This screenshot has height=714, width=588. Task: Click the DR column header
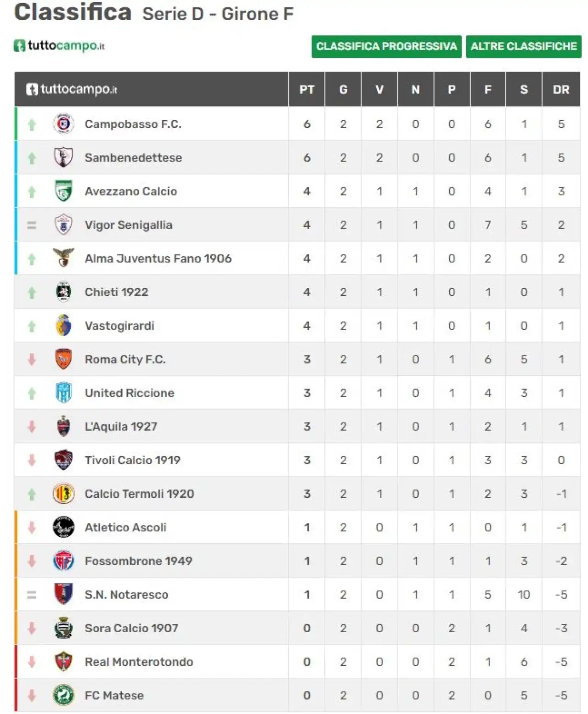(x=561, y=90)
